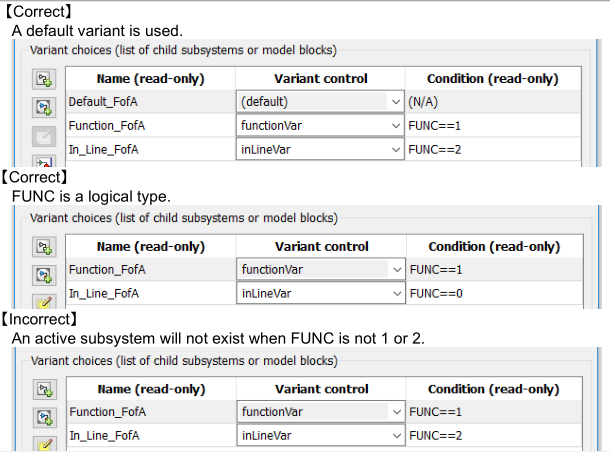
Task: Open the inLineVar dropdown for the FUNC==0 row
Action: tap(396, 293)
